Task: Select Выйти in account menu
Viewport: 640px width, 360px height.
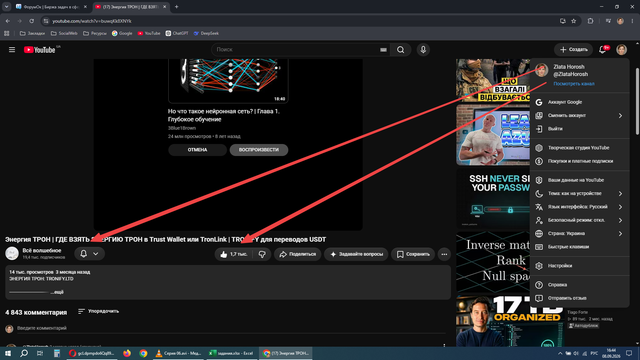Action: pos(580,129)
